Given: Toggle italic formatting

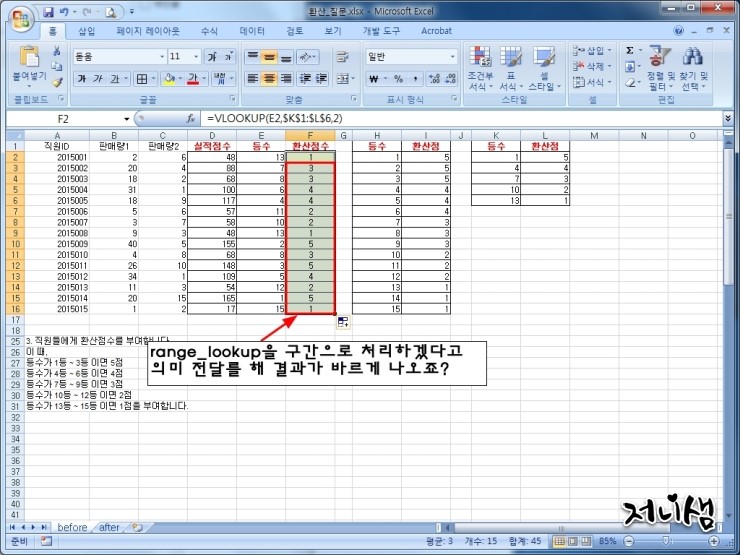Looking at the screenshot, I should pyautogui.click(x=98, y=79).
